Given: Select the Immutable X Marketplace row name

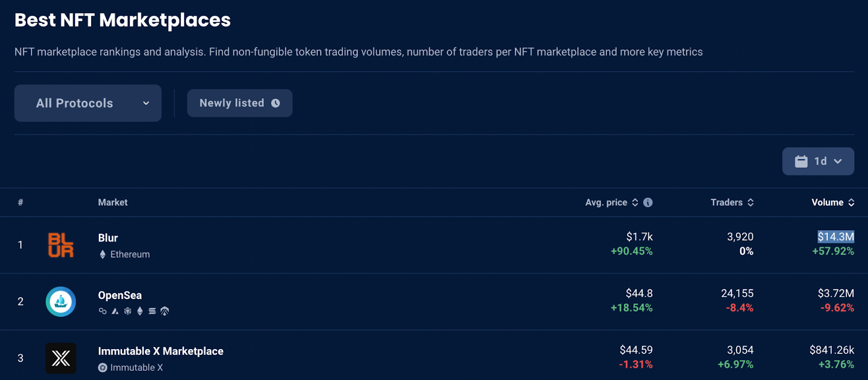Looking at the screenshot, I should (x=161, y=351).
